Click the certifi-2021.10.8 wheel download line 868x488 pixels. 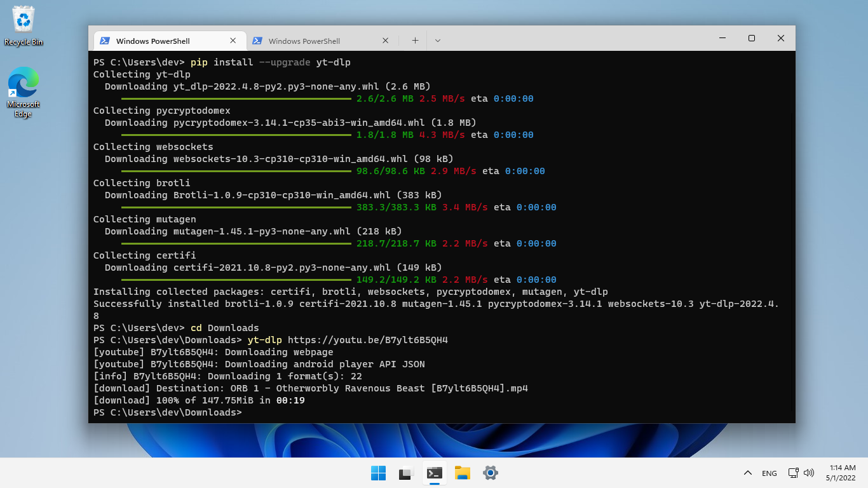point(273,268)
